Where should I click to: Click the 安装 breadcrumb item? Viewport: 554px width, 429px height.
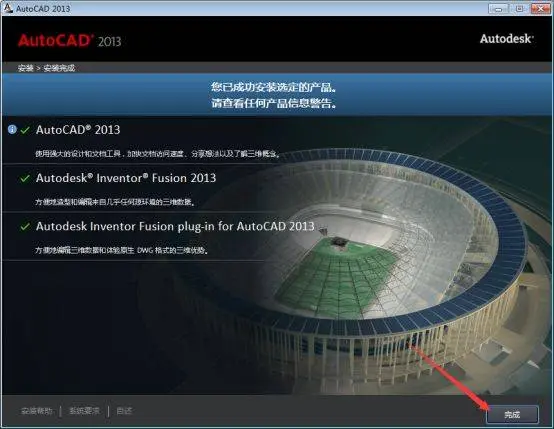tap(25, 68)
